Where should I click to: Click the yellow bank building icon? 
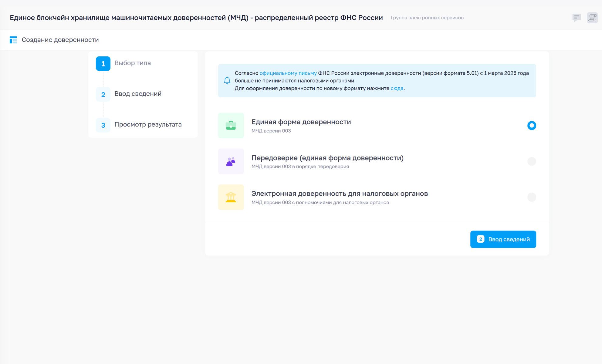[x=231, y=197]
